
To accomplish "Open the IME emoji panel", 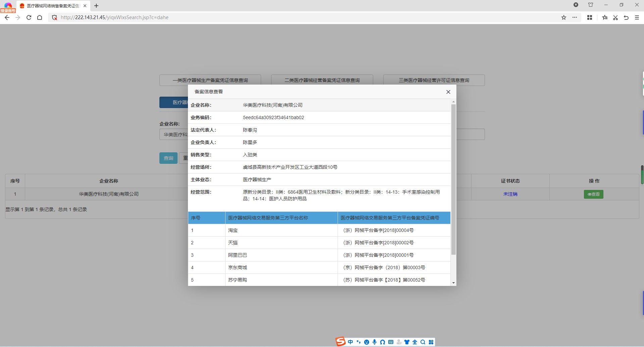I will (x=366, y=342).
